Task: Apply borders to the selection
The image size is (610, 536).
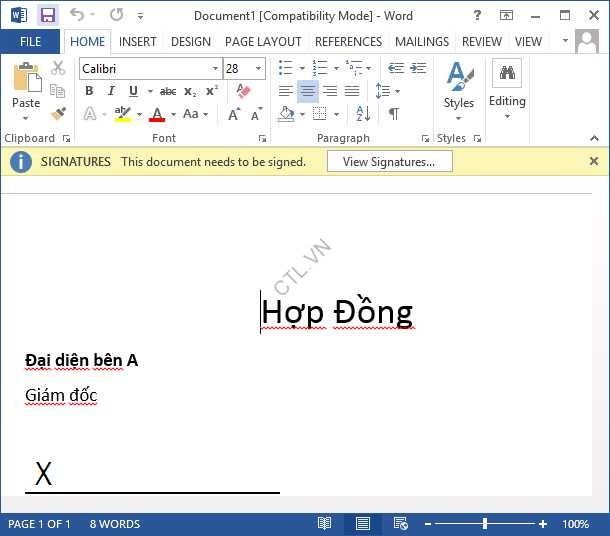Action: tap(320, 114)
